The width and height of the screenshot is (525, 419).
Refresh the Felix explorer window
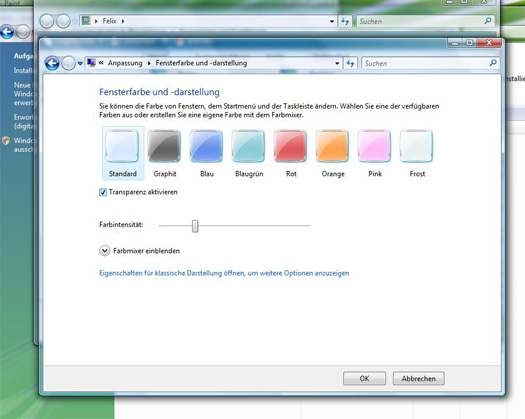click(345, 21)
